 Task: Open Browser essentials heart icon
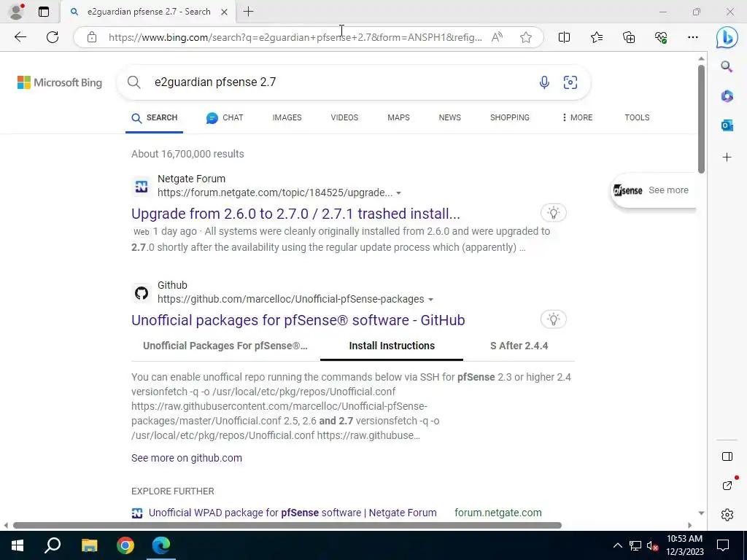pyautogui.click(x=661, y=37)
